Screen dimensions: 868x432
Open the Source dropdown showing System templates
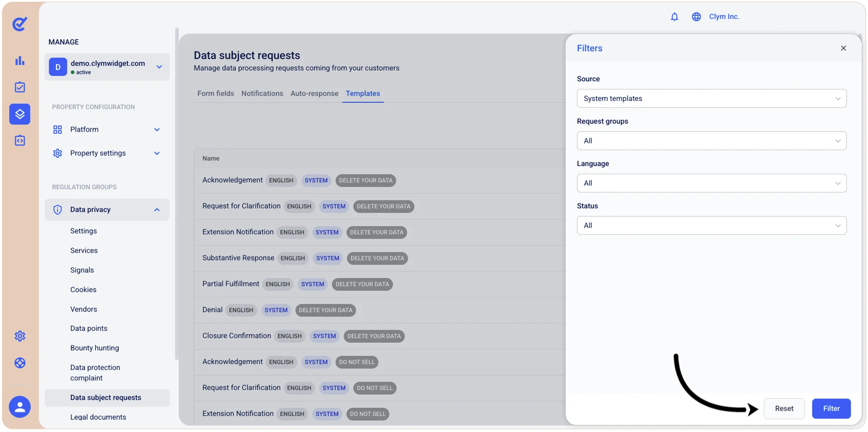point(711,99)
